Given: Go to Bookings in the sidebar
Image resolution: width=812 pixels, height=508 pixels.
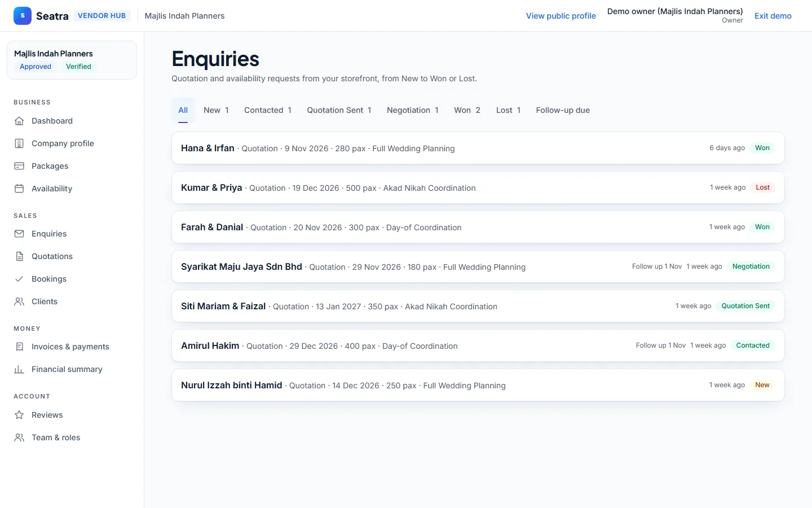Looking at the screenshot, I should [72, 279].
